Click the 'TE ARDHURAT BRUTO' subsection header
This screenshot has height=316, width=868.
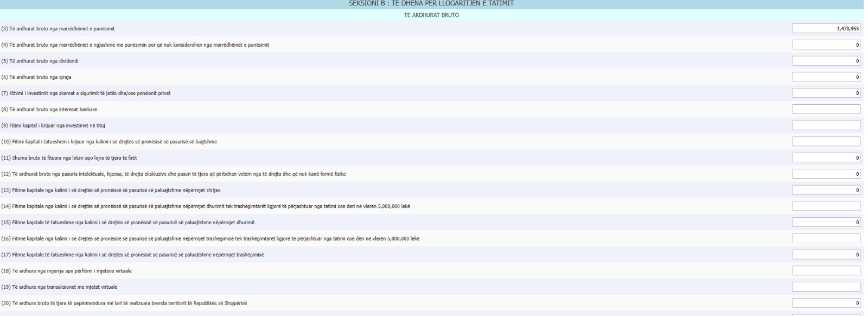click(x=431, y=15)
